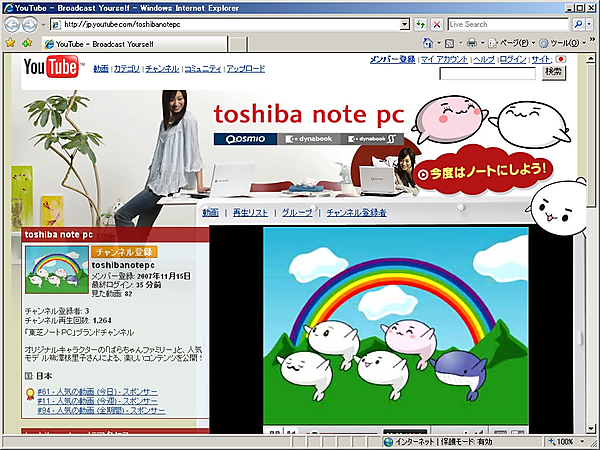This screenshot has width=600, height=450.
Task: Open the チャンネル登録者 channel section
Action: 357,213
